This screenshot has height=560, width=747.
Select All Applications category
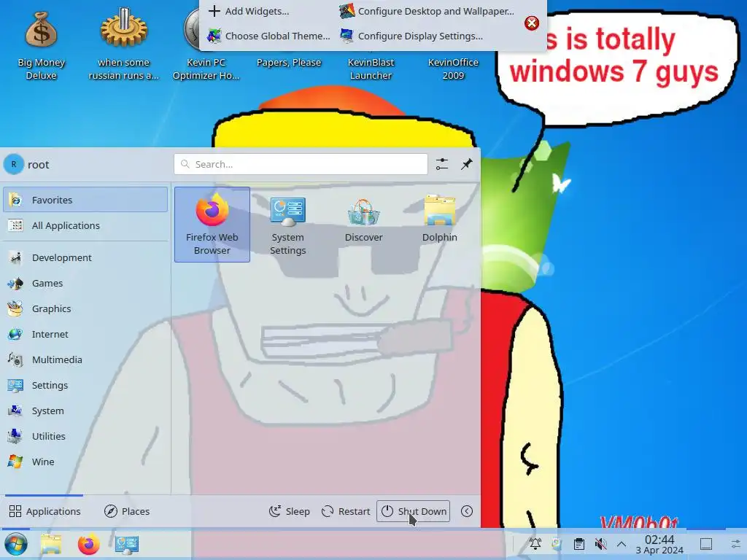tap(85, 225)
